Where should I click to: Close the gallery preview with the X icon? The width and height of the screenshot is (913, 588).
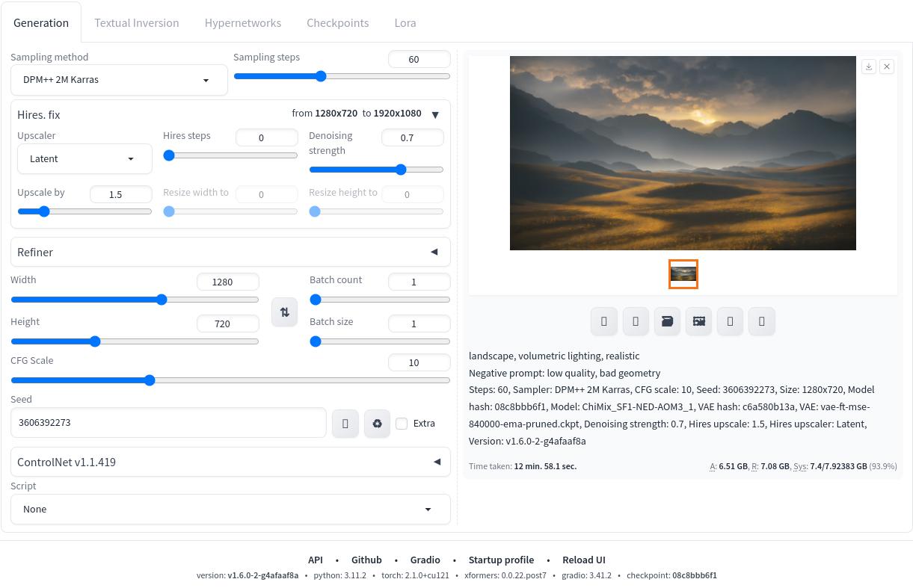tap(887, 66)
